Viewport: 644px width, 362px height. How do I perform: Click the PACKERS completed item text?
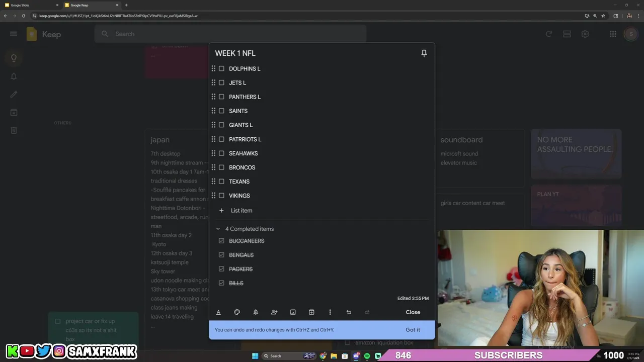pos(240,269)
